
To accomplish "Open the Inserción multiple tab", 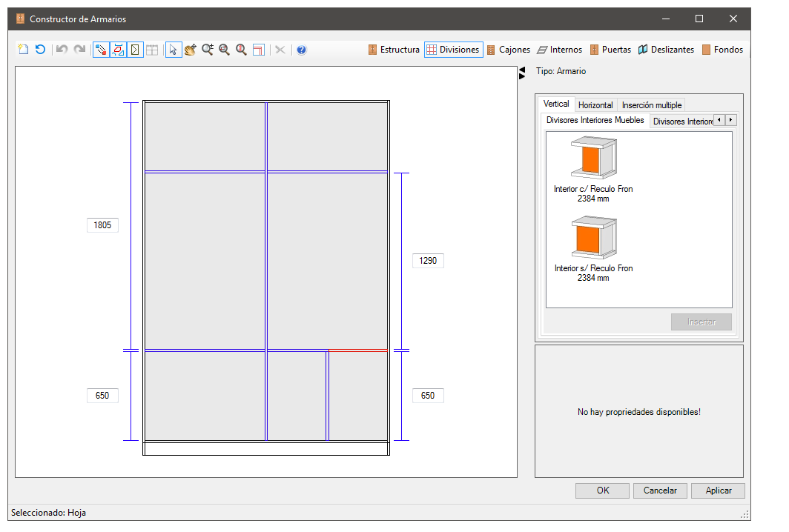I will coord(652,105).
